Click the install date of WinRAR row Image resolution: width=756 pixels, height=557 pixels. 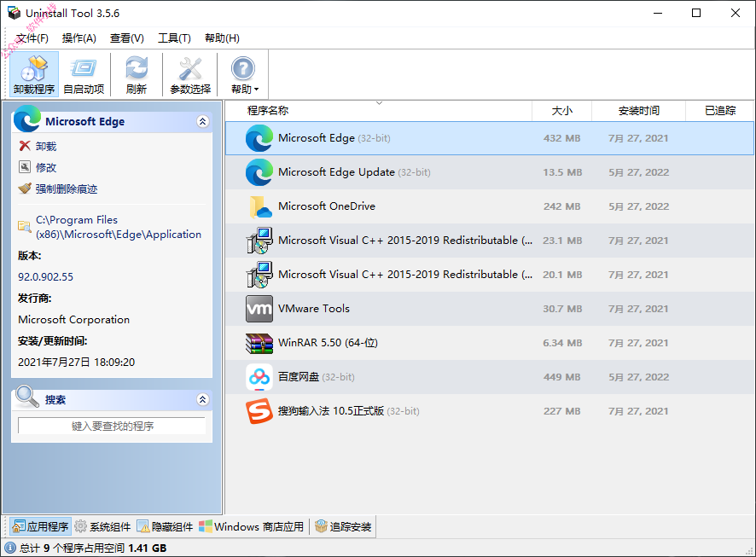638,343
